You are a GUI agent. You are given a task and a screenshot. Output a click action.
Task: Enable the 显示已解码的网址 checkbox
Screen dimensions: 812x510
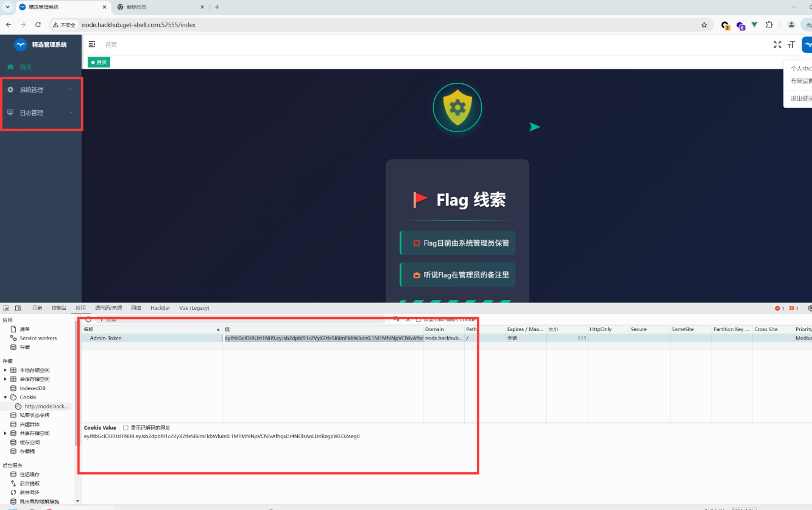click(126, 428)
